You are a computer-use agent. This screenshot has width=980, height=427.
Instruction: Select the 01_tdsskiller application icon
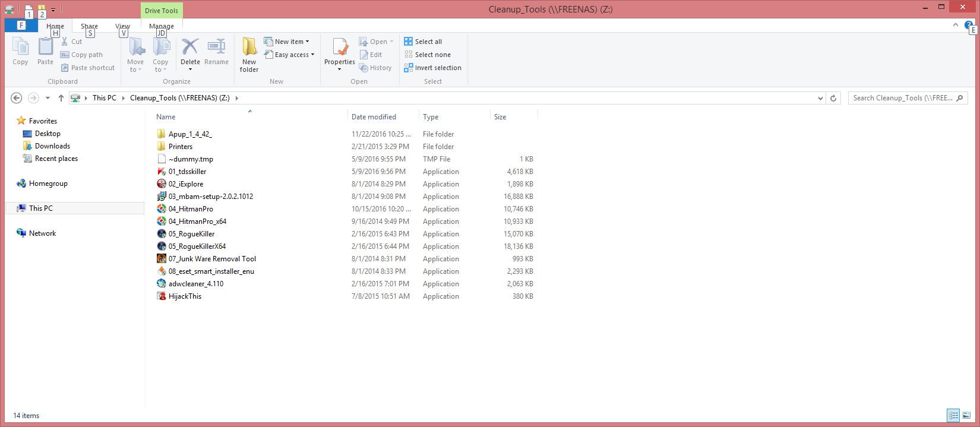coord(161,172)
